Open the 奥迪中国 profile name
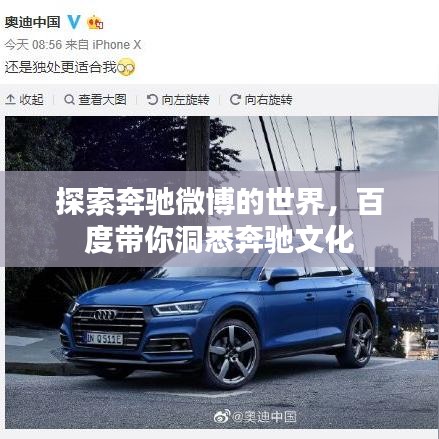The image size is (439, 439). (x=32, y=22)
